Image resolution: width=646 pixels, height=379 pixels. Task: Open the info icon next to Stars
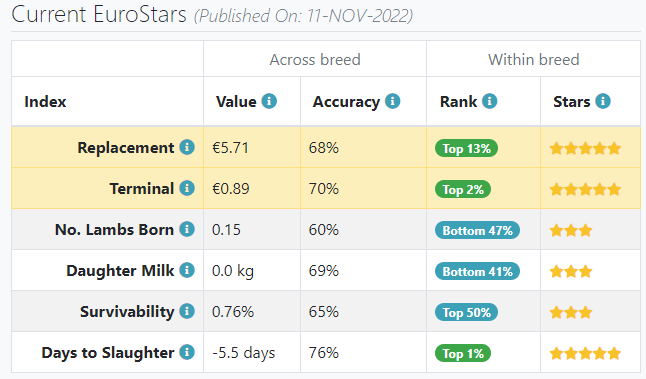pyautogui.click(x=603, y=101)
